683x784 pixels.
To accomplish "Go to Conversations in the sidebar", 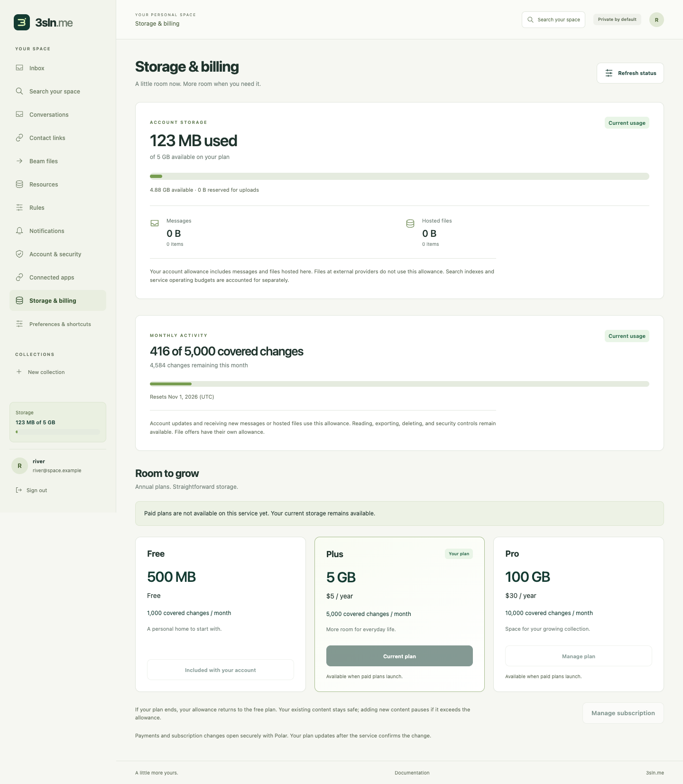I will pos(58,114).
